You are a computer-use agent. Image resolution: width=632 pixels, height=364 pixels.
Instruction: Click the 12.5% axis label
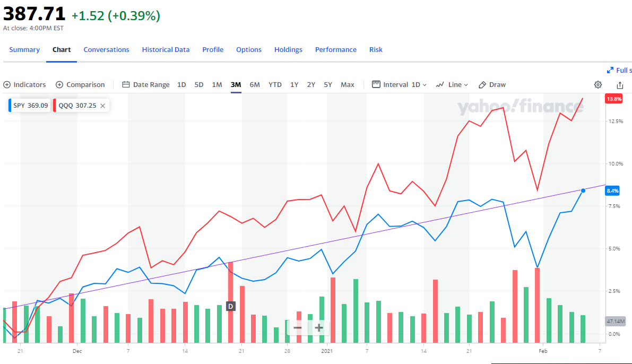tap(616, 122)
